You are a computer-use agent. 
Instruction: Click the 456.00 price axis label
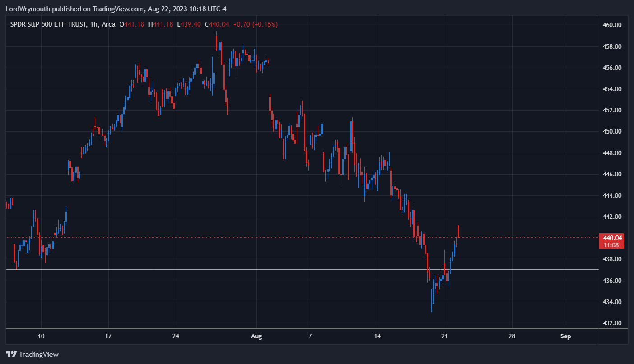(612, 68)
